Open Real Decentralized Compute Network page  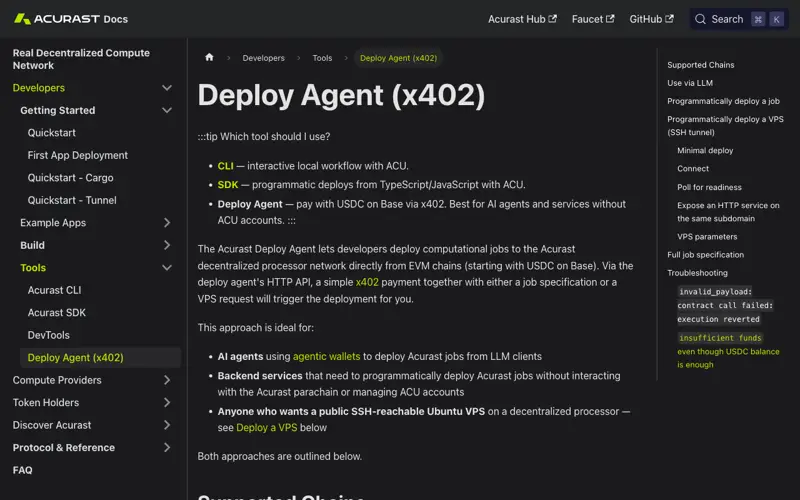[81, 59]
